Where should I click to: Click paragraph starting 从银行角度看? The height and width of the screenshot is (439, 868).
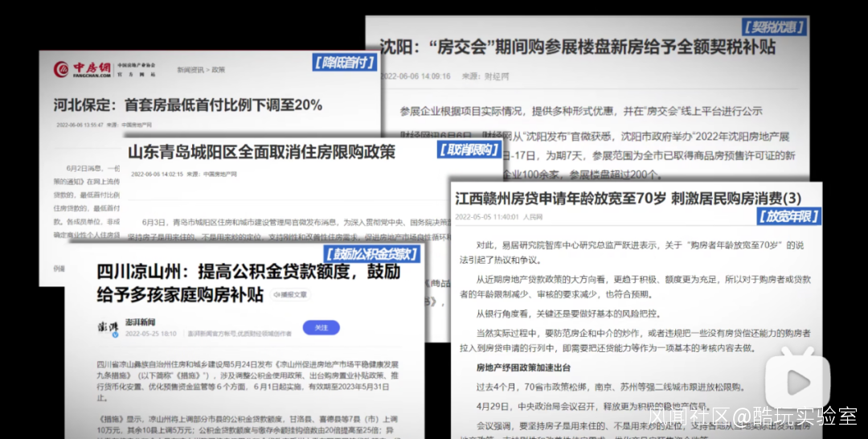(x=568, y=314)
